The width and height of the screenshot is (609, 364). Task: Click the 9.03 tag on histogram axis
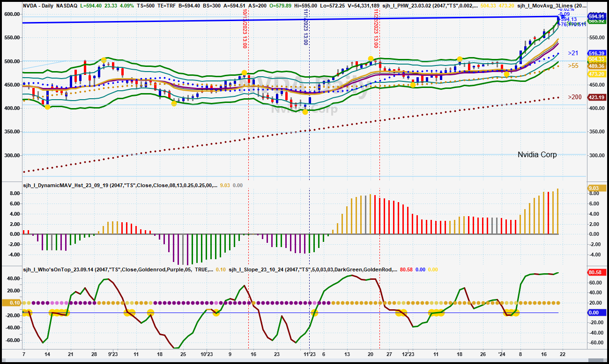[x=596, y=188]
